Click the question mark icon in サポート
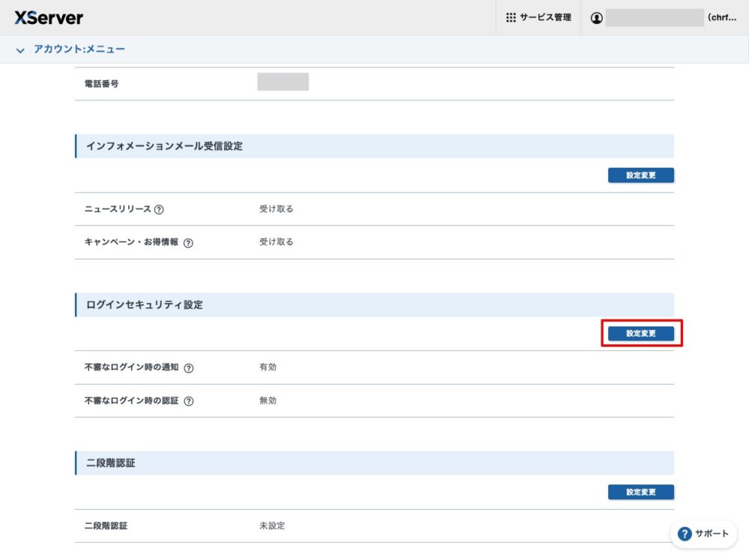 tap(684, 534)
